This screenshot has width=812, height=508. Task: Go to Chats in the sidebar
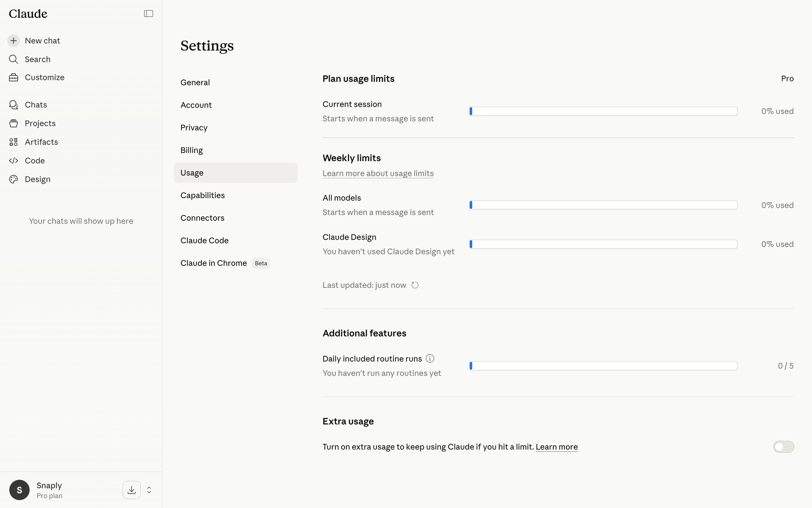pyautogui.click(x=36, y=105)
